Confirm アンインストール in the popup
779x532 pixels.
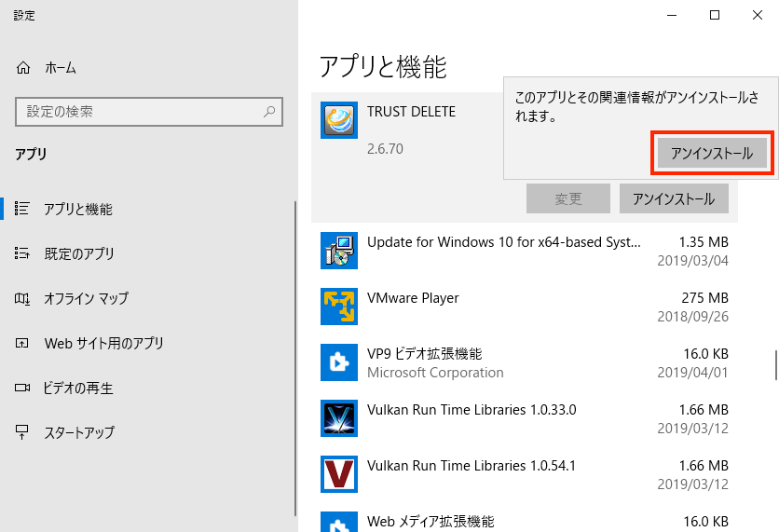pyautogui.click(x=712, y=153)
